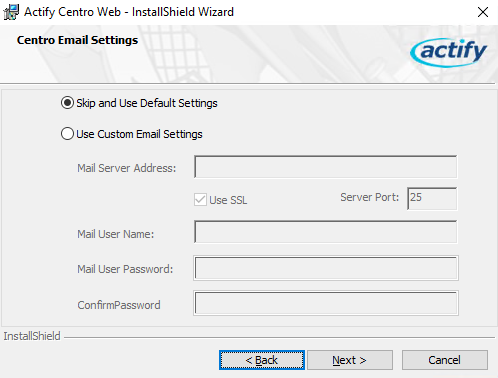Close the InstallShield Wizard window
498x378 pixels.
[483, 12]
